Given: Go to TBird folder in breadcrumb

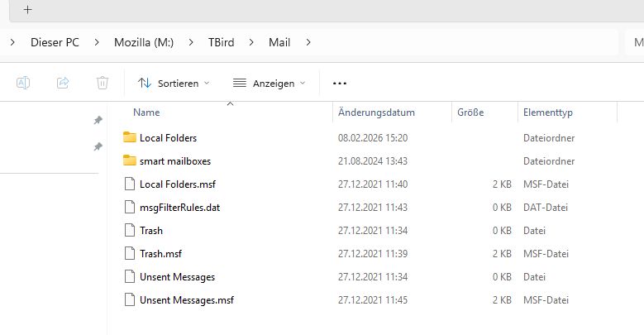Looking at the screenshot, I should point(226,41).
